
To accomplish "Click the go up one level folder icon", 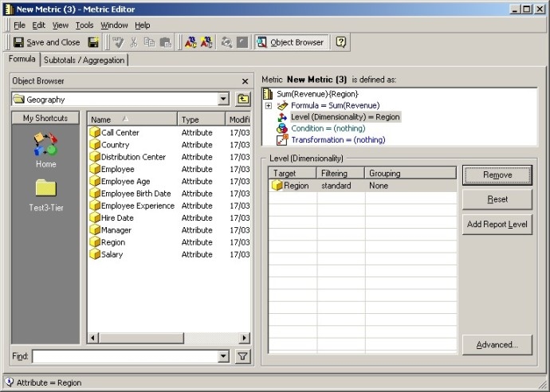I will [243, 100].
